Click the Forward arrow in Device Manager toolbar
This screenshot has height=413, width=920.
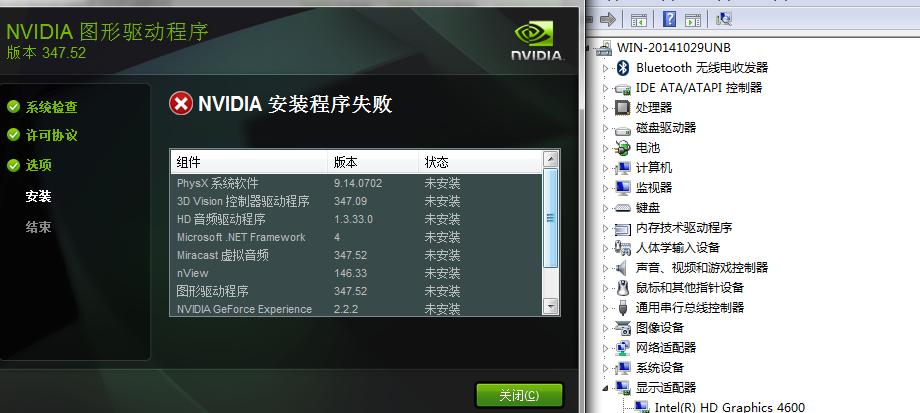click(607, 19)
